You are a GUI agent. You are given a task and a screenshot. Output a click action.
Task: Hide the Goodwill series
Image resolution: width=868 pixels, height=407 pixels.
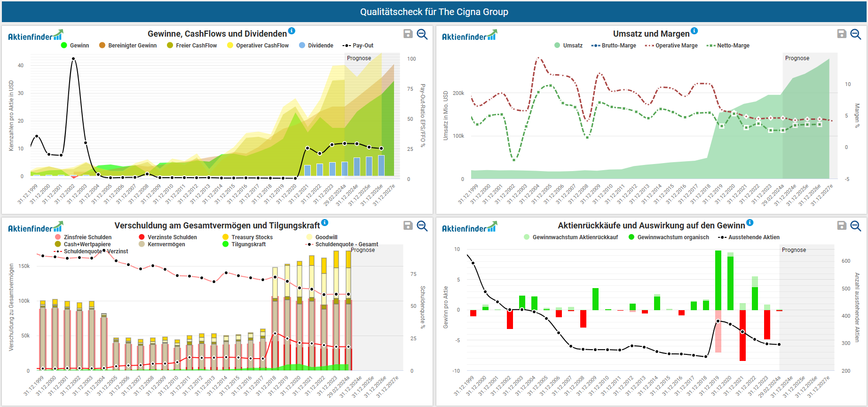pyautogui.click(x=322, y=237)
